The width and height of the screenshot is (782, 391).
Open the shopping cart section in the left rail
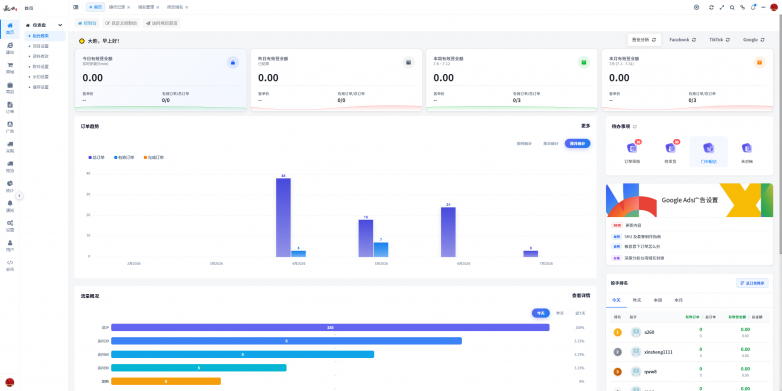tap(10, 65)
